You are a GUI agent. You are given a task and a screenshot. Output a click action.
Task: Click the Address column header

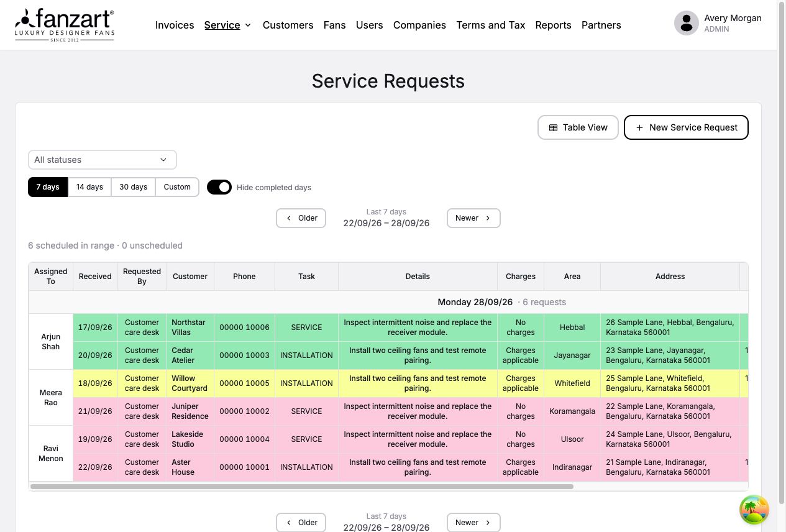click(x=670, y=277)
